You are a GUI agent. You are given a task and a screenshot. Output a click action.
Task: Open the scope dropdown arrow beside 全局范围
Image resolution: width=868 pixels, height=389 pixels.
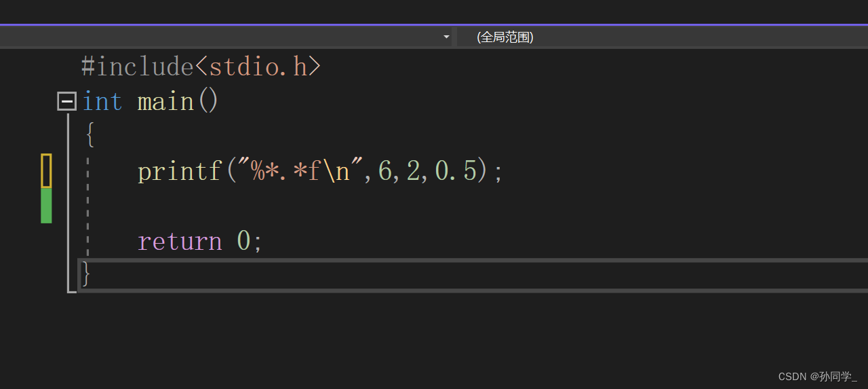[x=446, y=37]
